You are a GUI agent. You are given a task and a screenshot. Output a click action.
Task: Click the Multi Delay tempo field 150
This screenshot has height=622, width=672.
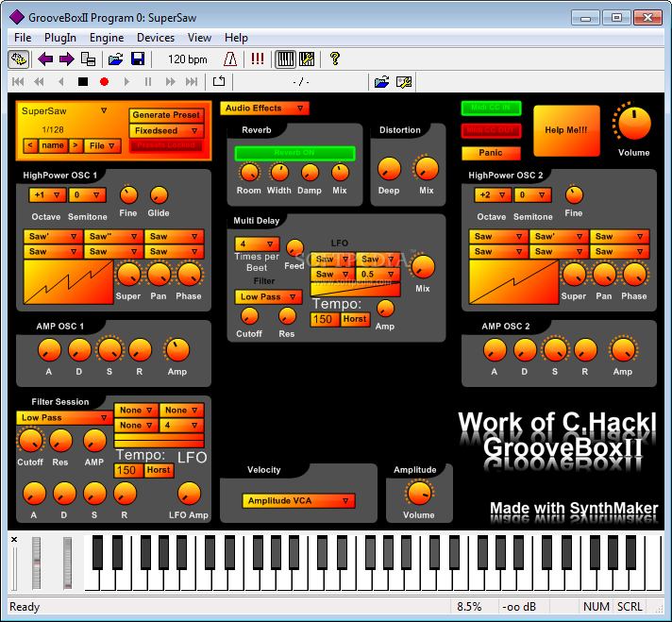325,319
